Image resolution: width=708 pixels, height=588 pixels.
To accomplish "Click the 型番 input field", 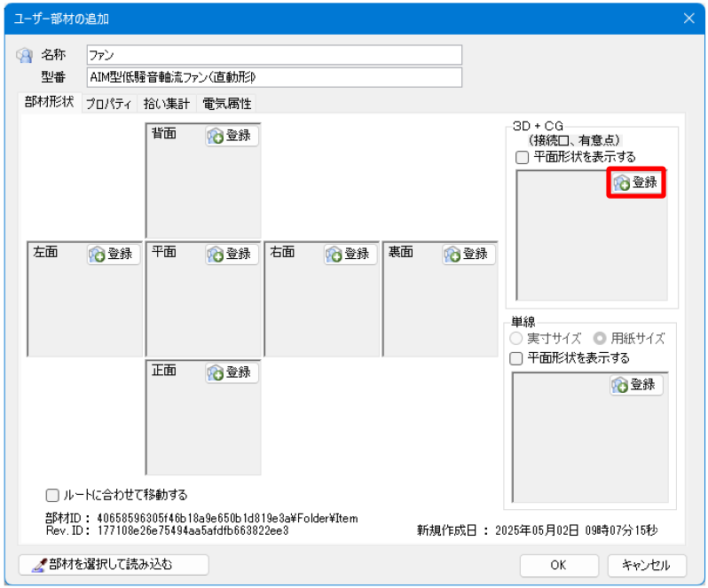I will (274, 78).
